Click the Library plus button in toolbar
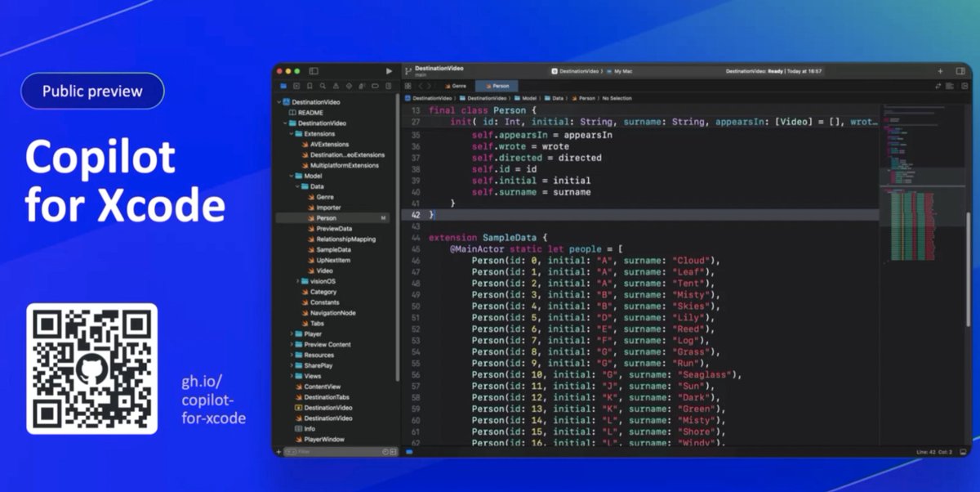The image size is (980, 492). [x=940, y=71]
